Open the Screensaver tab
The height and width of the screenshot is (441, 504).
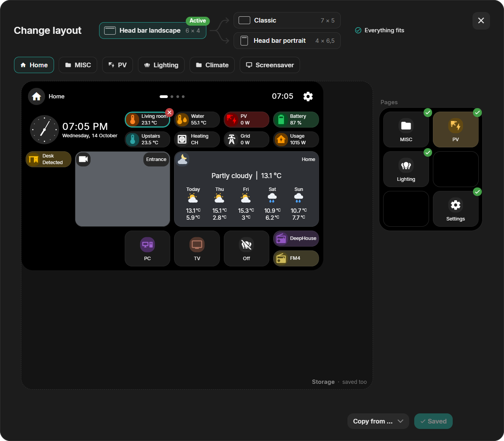click(270, 65)
